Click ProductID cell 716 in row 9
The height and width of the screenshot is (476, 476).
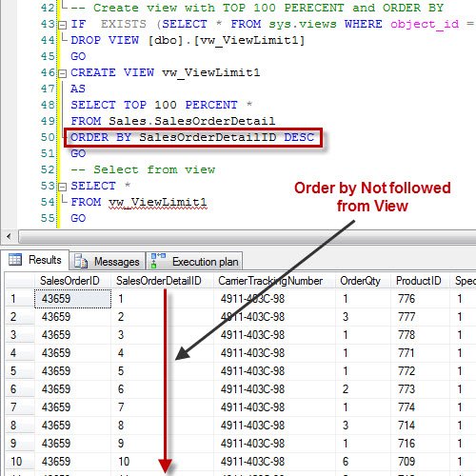tap(420, 444)
